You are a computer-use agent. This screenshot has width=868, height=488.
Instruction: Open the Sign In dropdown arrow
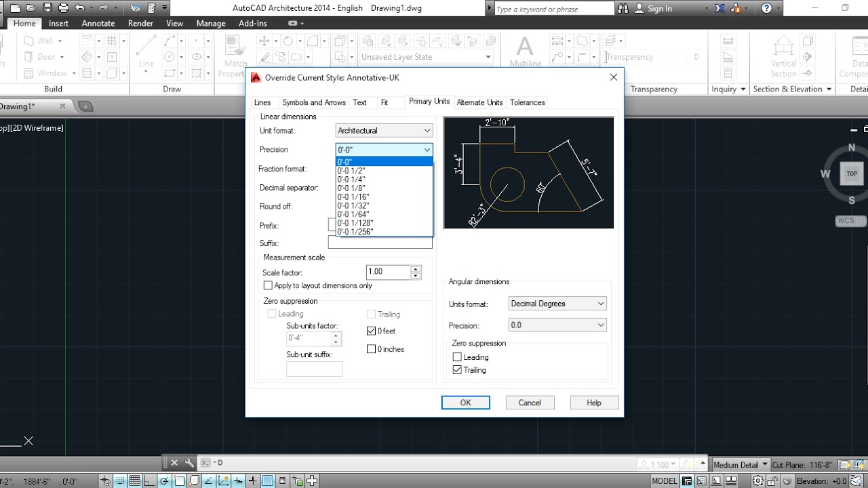click(x=706, y=9)
